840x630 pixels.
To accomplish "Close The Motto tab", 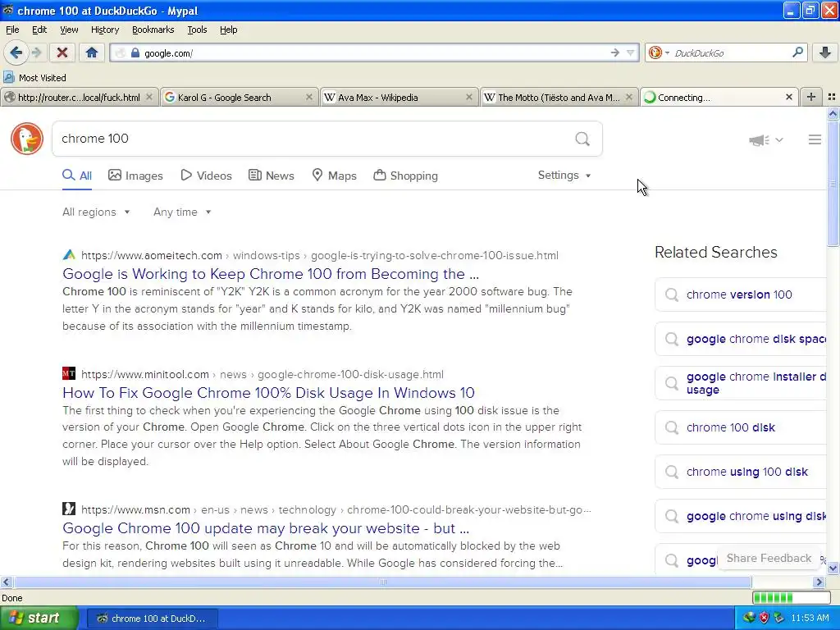I will (x=629, y=97).
